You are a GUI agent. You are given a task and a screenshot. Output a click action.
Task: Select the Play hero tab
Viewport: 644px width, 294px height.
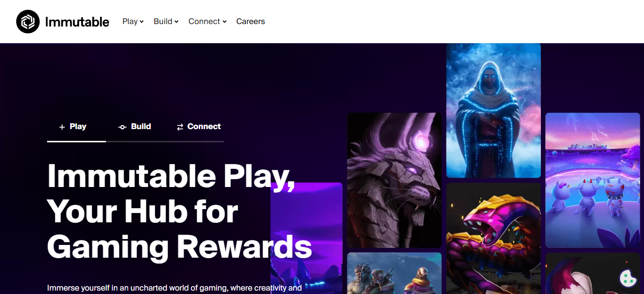[77, 127]
